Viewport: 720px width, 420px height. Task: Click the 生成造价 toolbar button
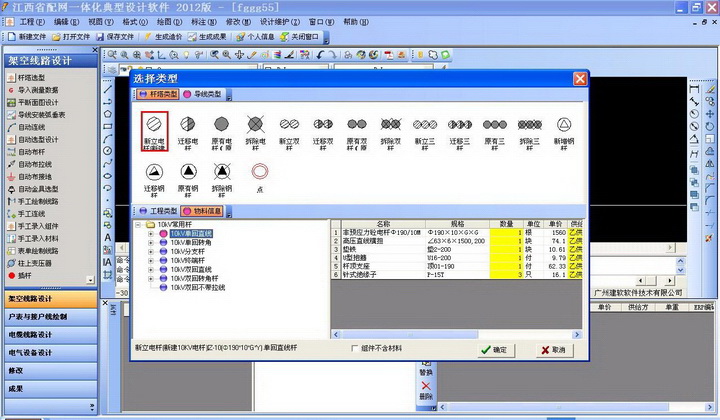click(x=163, y=37)
